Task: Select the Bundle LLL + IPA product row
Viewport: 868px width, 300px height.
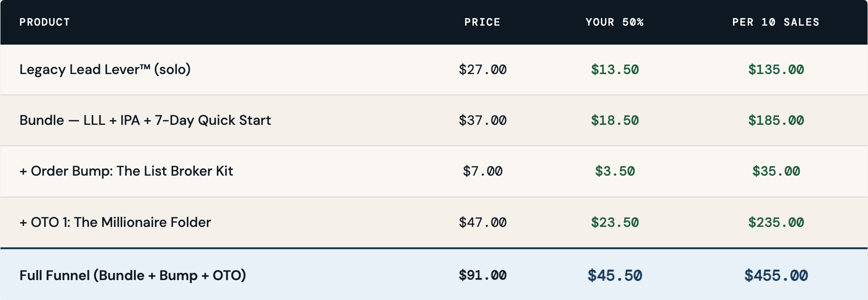Action: click(x=145, y=121)
